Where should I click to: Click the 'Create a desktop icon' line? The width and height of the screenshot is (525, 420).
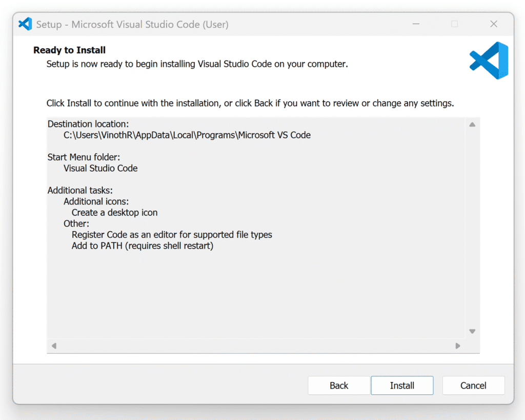114,213
